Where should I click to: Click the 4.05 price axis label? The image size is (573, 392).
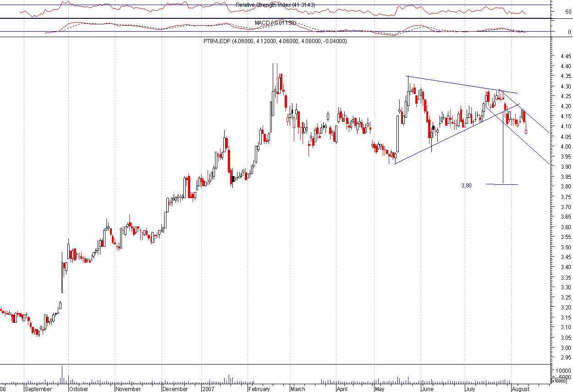click(x=566, y=137)
